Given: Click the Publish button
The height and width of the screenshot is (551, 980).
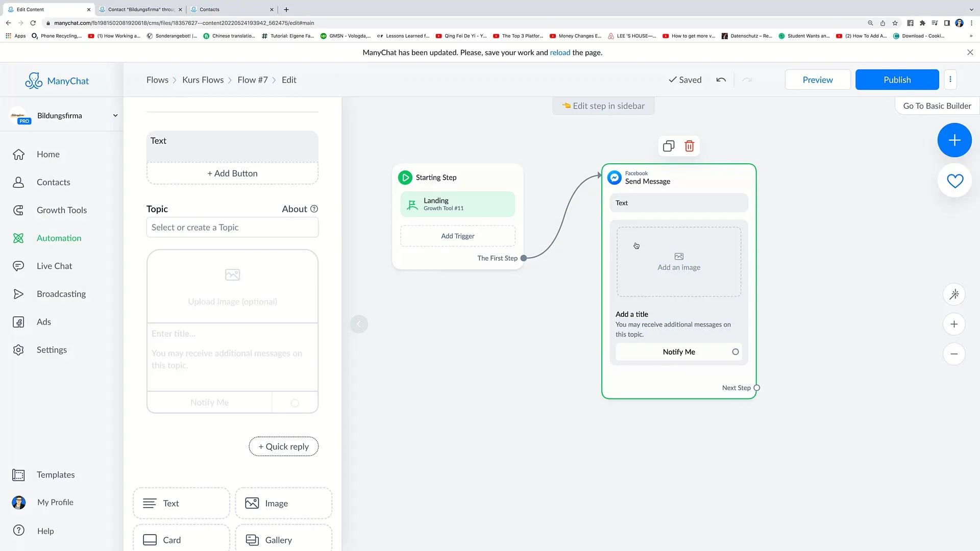Looking at the screenshot, I should click(x=897, y=80).
